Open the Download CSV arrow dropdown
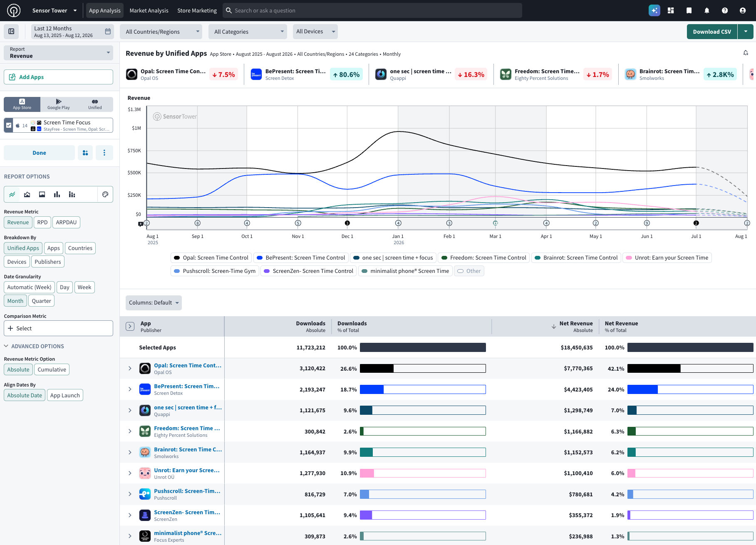This screenshot has height=545, width=756. 746,32
